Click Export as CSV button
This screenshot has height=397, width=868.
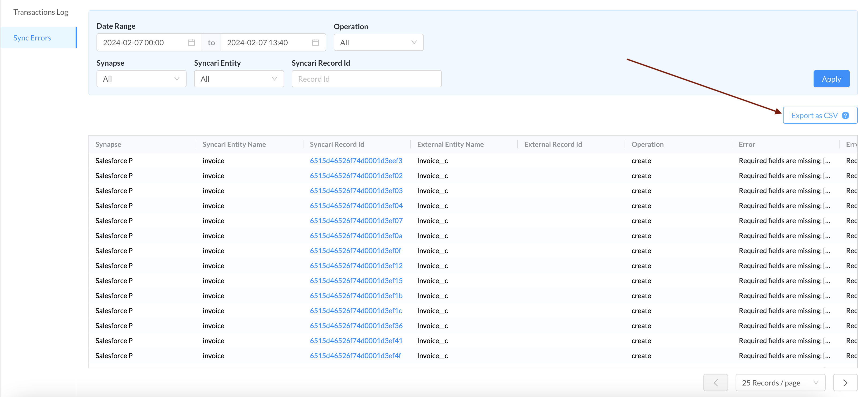820,115
